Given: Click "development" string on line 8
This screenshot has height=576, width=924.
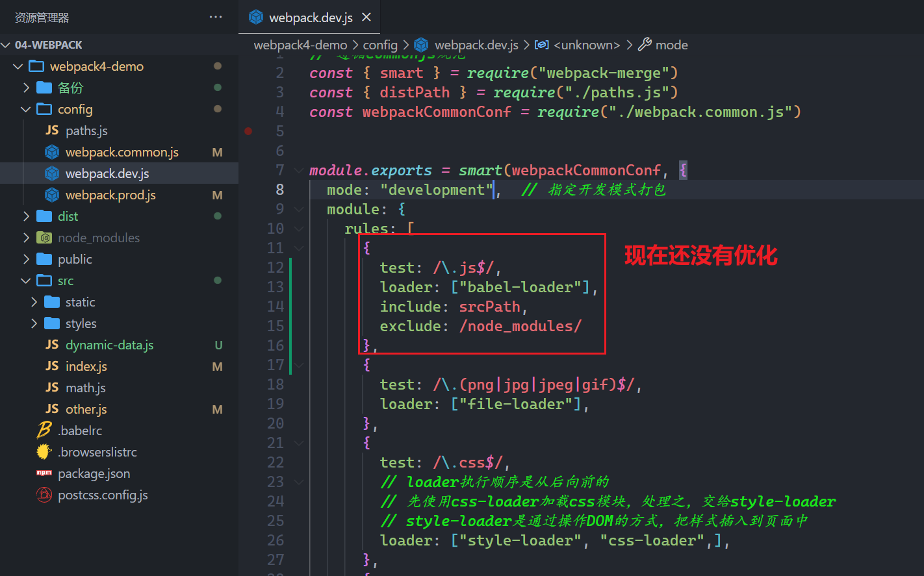Looking at the screenshot, I should (x=437, y=190).
